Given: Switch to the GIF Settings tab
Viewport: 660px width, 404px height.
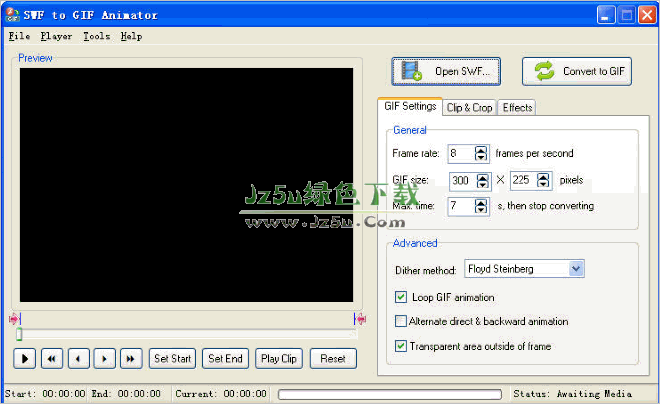Looking at the screenshot, I should pos(410,106).
